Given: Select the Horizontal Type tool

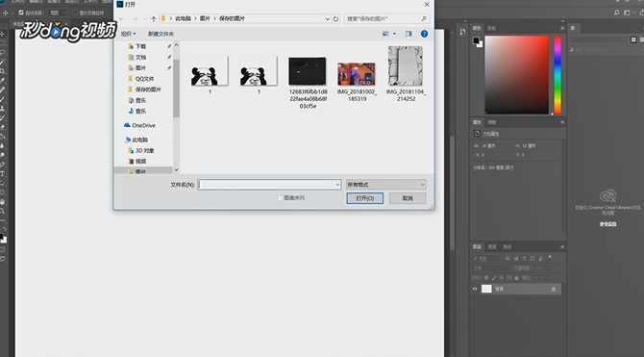Looking at the screenshot, I should click(3, 174).
